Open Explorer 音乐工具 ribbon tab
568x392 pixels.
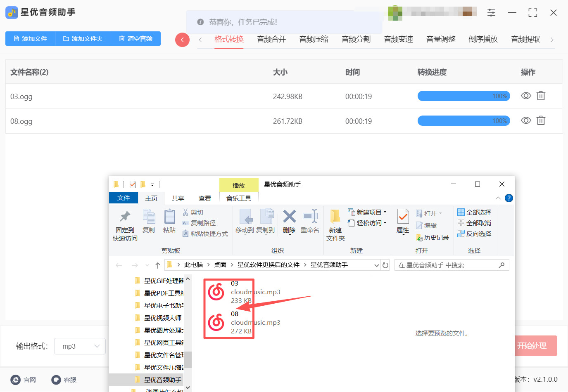[239, 198]
